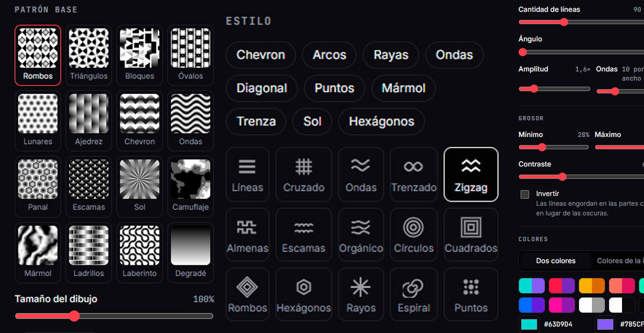Select the Puntos dotted style icon

point(471,294)
